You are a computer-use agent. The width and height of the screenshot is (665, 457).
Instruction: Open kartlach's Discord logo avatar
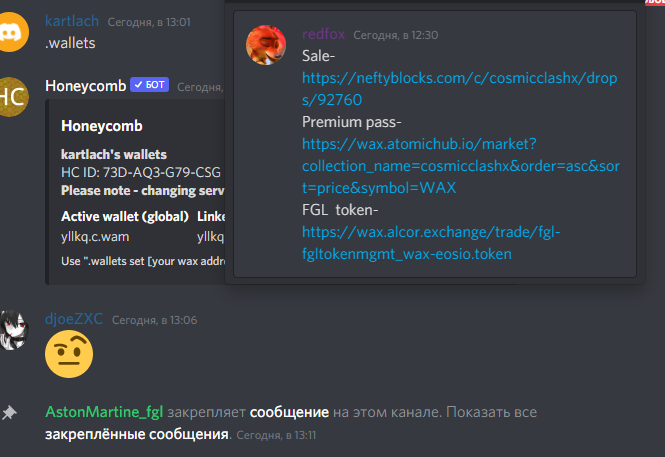[x=12, y=32]
